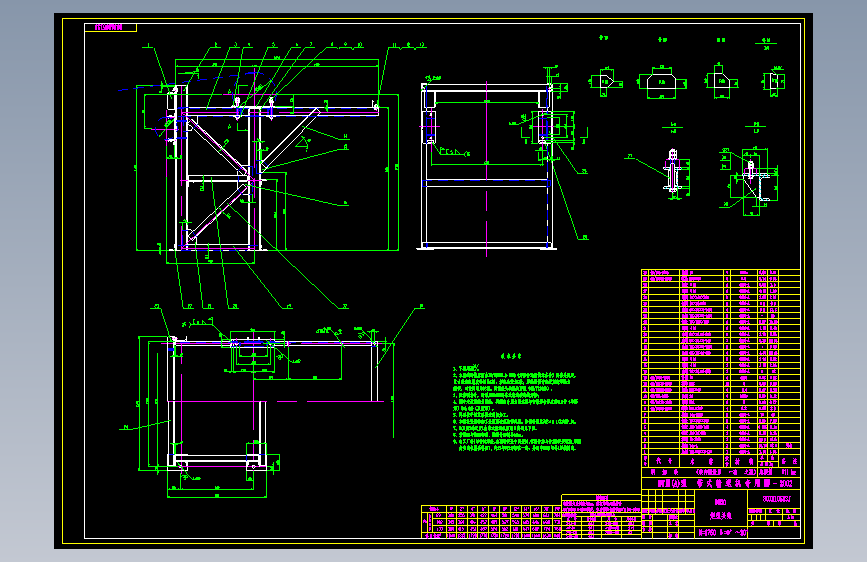Select the wide second section profile detail
The width and height of the screenshot is (867, 562).
pos(662,83)
